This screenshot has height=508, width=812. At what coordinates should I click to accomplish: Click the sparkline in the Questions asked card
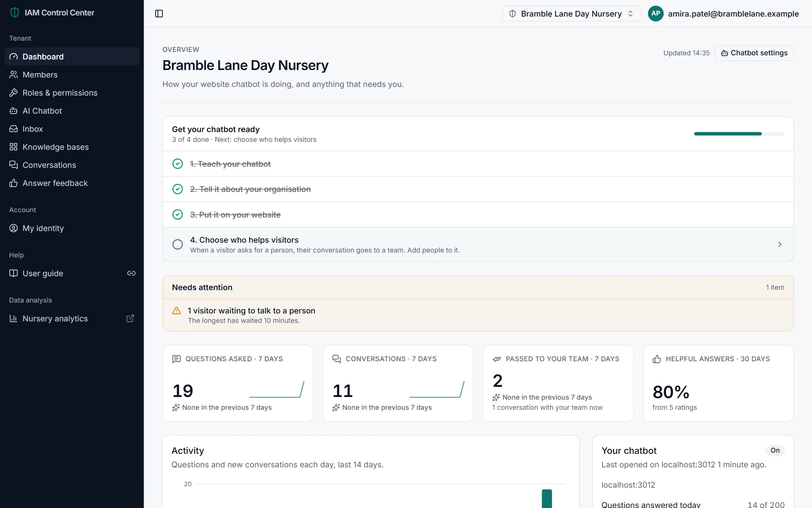(x=277, y=389)
